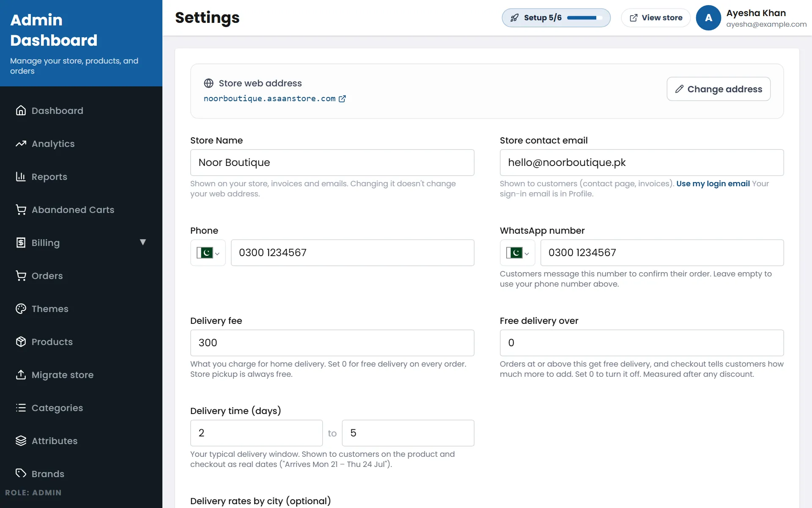This screenshot has height=508, width=812.
Task: Click the Reports bar chart icon
Action: (21, 177)
